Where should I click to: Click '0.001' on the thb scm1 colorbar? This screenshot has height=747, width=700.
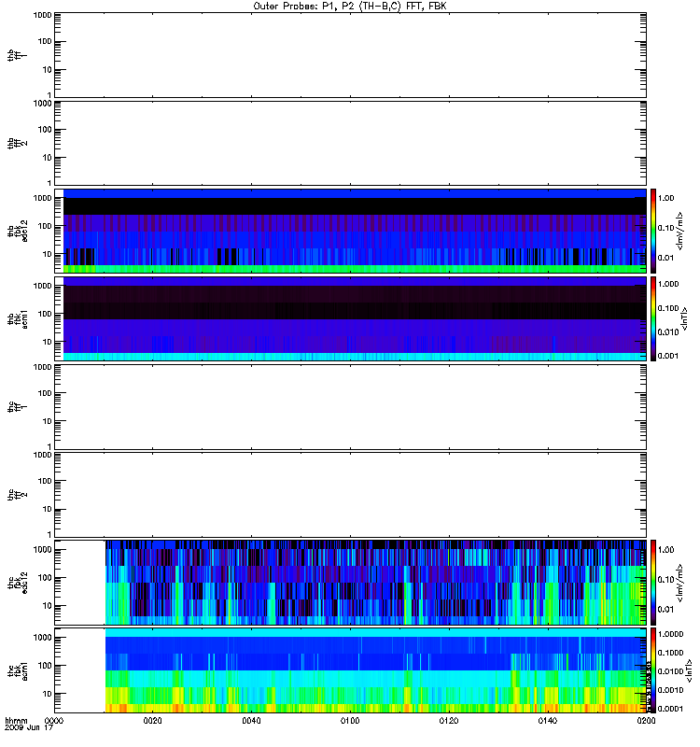click(x=668, y=356)
